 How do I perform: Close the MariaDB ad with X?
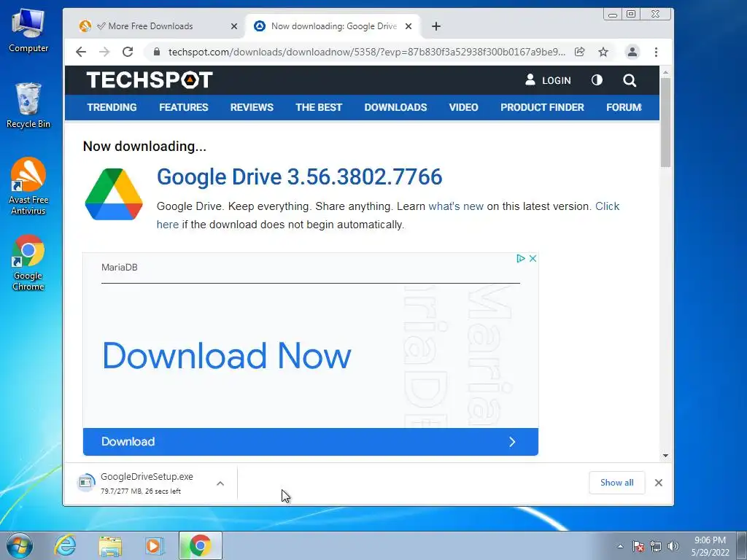click(533, 258)
